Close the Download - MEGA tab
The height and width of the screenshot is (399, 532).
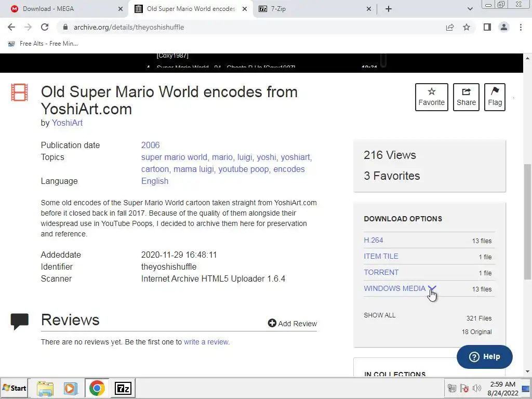coord(121,9)
